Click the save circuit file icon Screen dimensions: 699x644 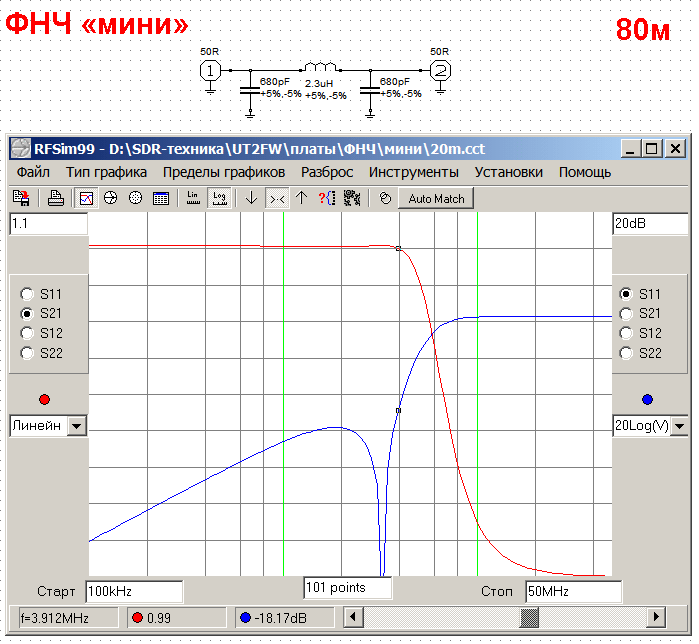click(x=21, y=198)
